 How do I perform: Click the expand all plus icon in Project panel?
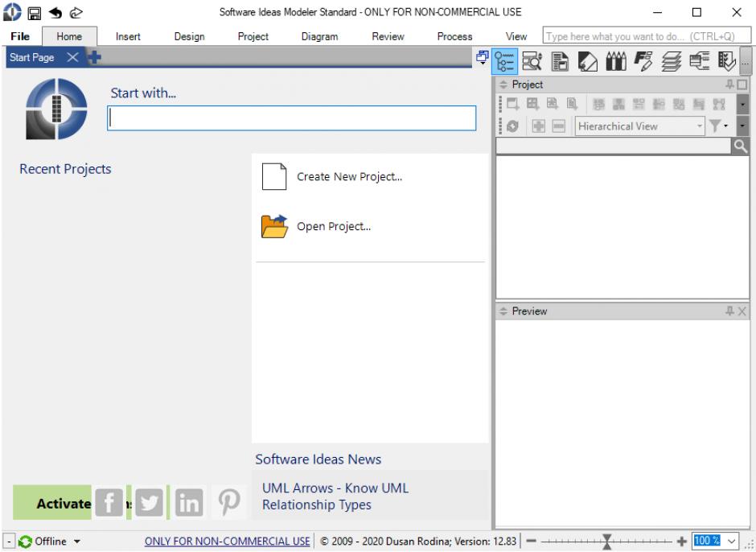click(539, 126)
